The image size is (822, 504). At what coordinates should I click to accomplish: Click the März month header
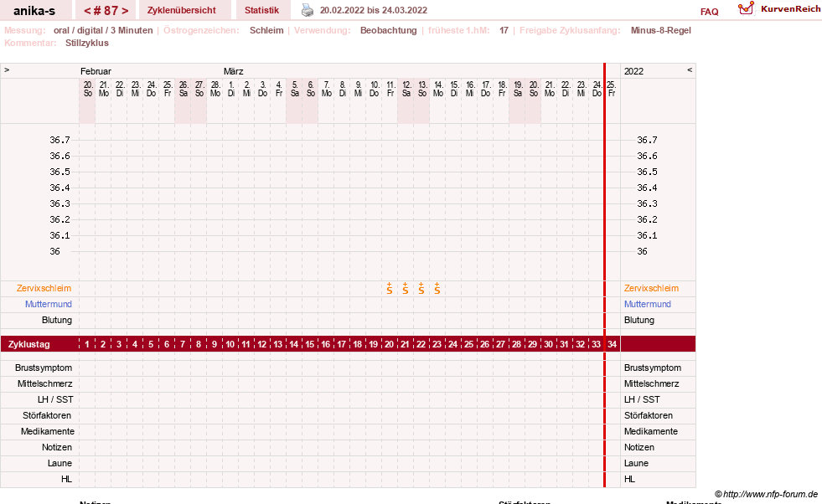click(x=233, y=71)
